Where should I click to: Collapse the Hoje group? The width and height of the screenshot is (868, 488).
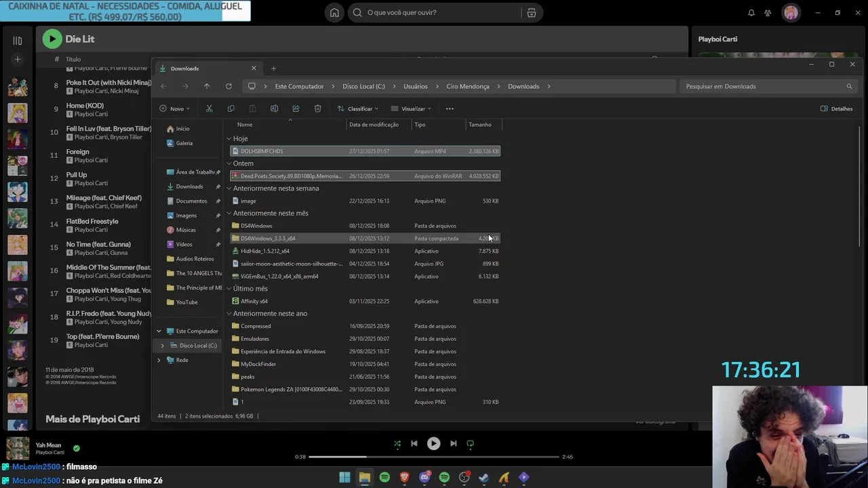229,138
